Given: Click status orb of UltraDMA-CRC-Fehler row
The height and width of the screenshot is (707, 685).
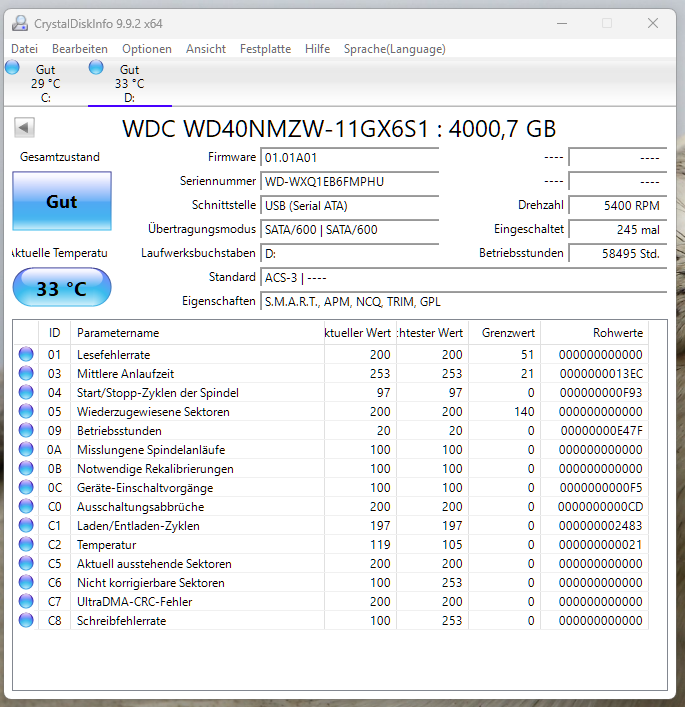Looking at the screenshot, I should click(x=26, y=601).
